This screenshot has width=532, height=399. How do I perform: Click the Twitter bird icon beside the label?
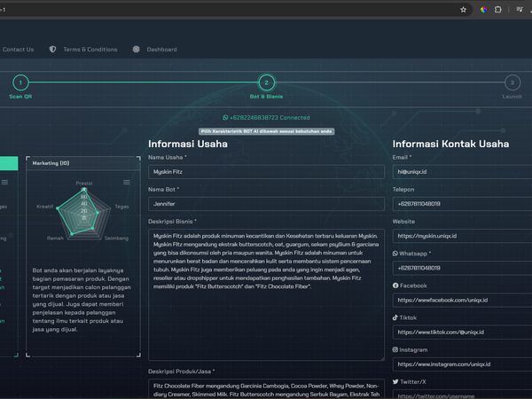coord(395,381)
